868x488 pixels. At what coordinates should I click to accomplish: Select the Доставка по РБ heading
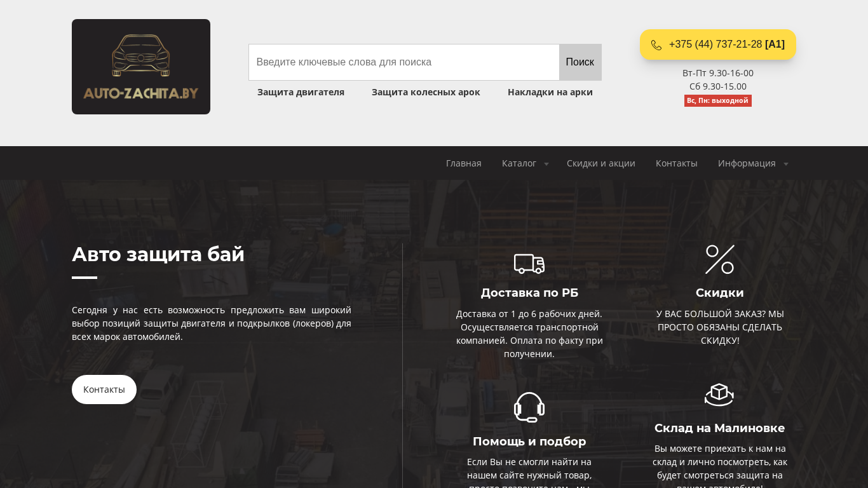[x=529, y=293]
